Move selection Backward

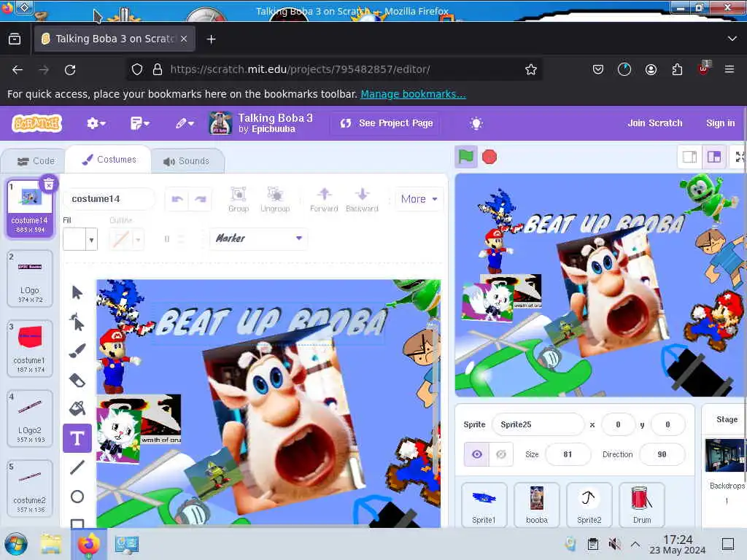362,199
